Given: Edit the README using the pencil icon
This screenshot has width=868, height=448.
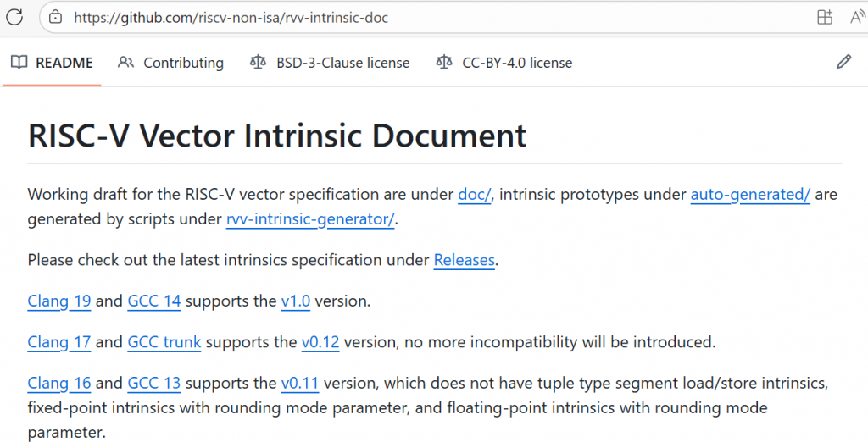Looking at the screenshot, I should click(843, 63).
